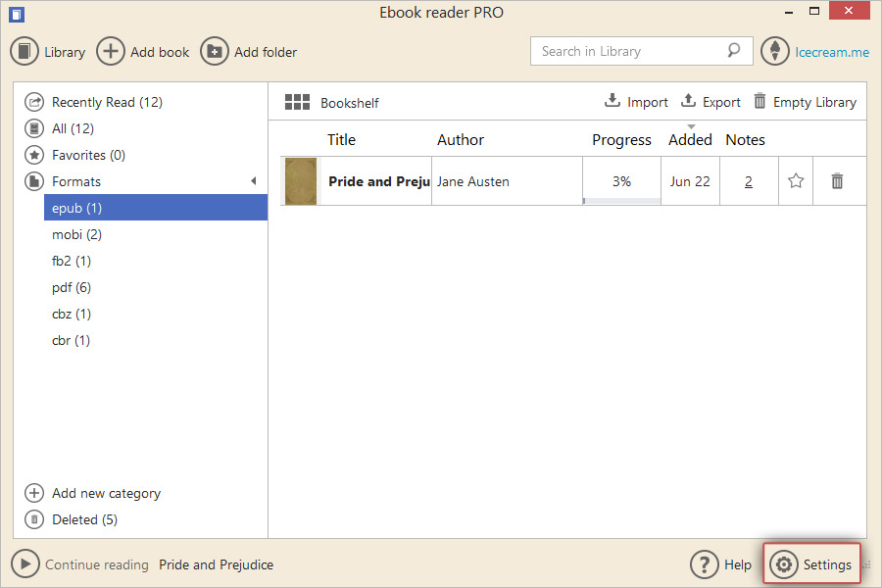Switch to Bookshelf grid view icon
Viewport: 882px width, 588px height.
click(297, 102)
